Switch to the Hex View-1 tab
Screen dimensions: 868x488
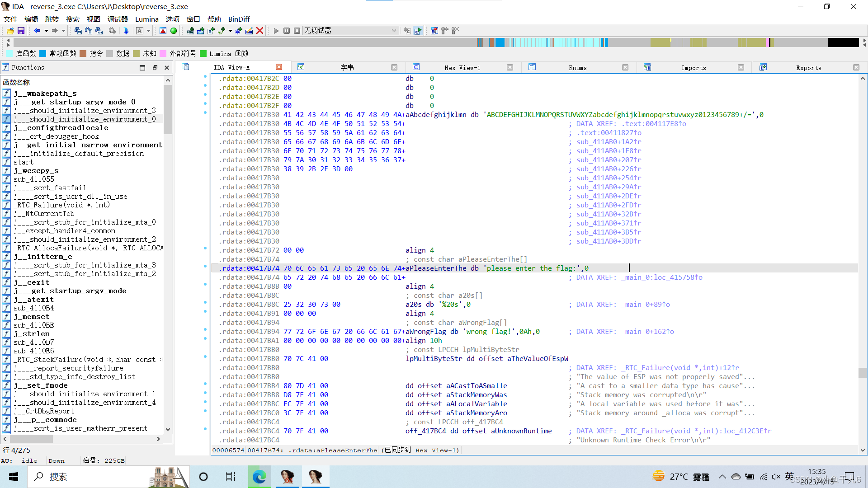pyautogui.click(x=462, y=67)
